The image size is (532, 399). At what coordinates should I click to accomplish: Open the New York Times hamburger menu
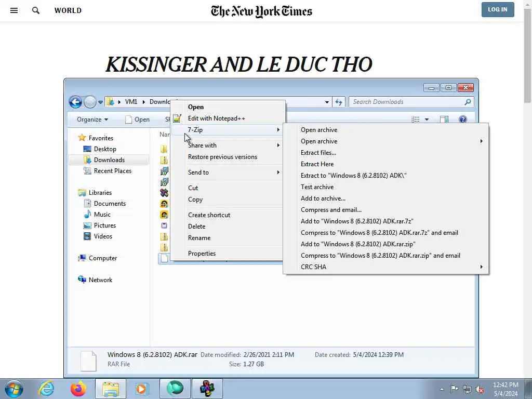pos(14,10)
